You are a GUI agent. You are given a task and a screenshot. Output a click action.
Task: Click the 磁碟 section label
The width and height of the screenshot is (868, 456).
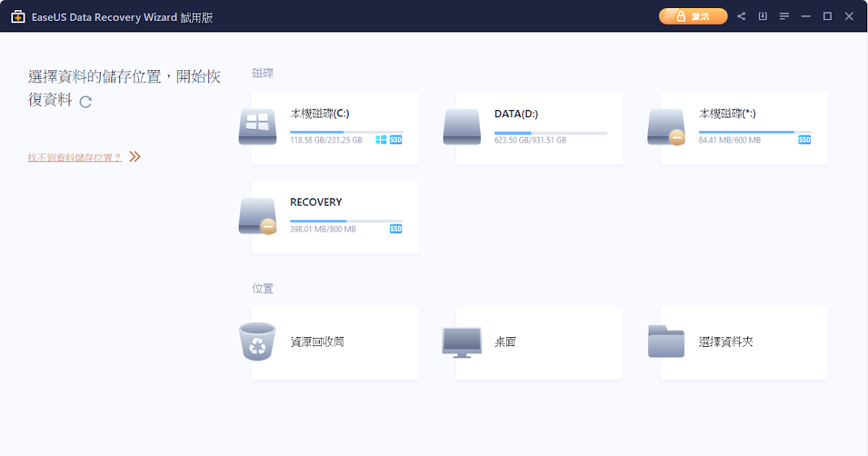pyautogui.click(x=263, y=73)
